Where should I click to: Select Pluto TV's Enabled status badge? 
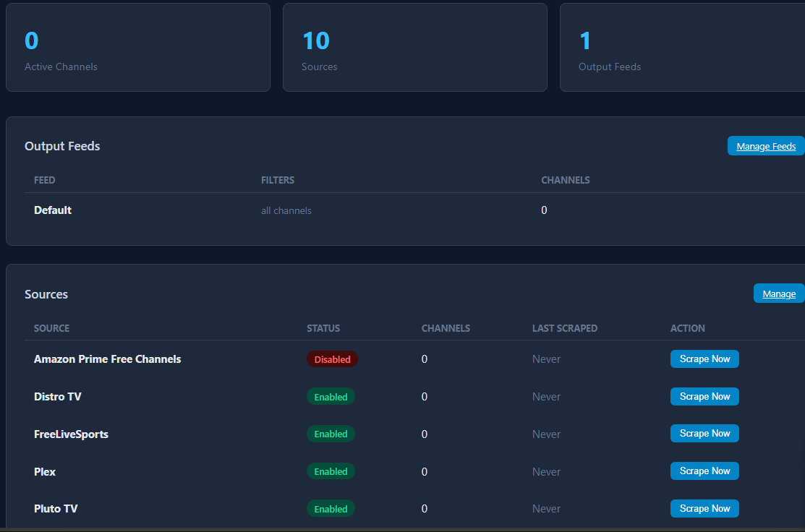click(x=331, y=509)
